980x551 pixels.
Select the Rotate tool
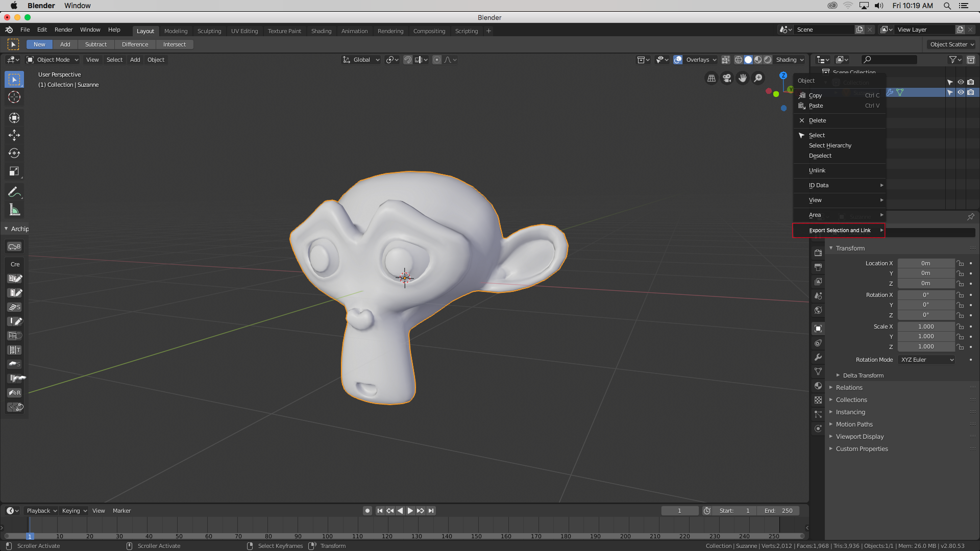pyautogui.click(x=14, y=153)
